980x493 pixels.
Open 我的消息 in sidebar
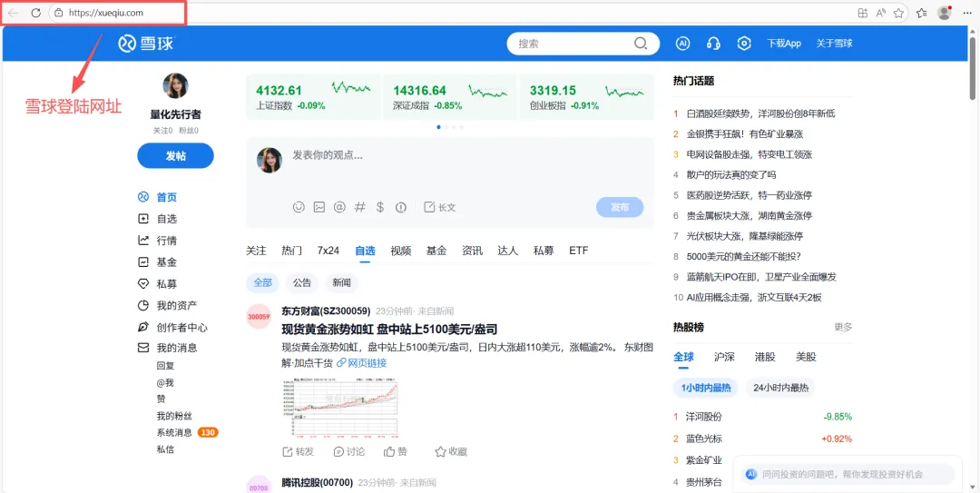click(168, 347)
